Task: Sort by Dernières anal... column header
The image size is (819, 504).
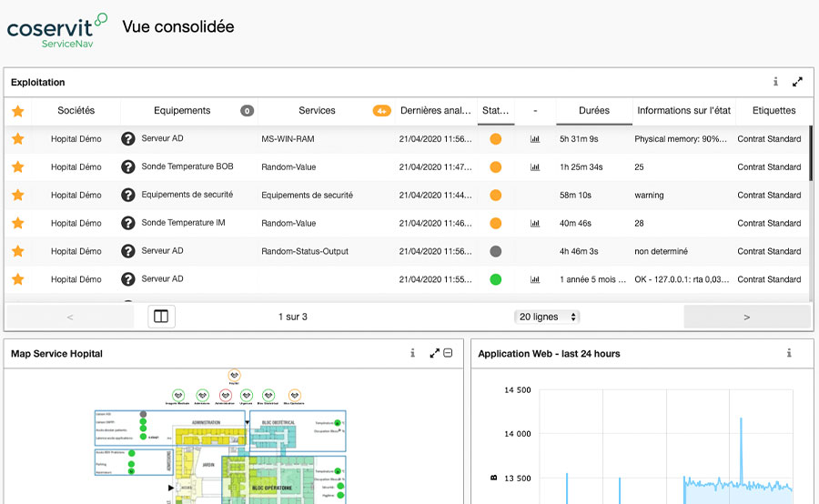Action: click(436, 110)
